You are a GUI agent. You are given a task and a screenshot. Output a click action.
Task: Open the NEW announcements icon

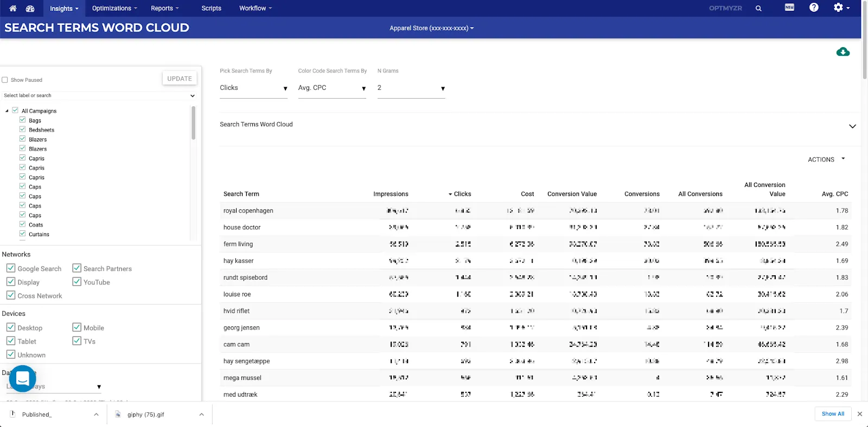789,7
